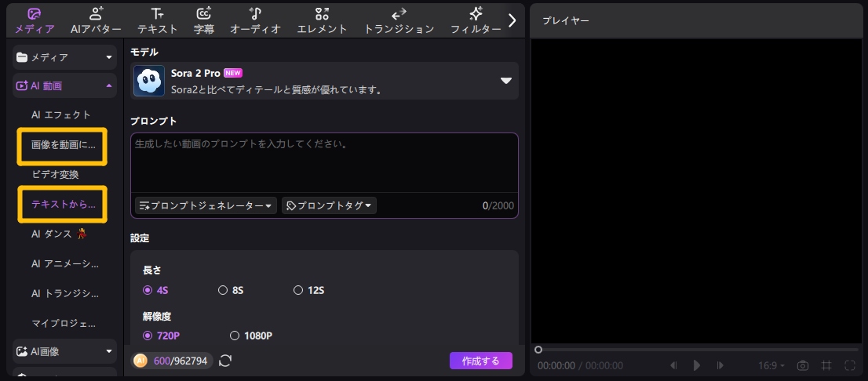
Task: Open the テキスト tab
Action: [157, 21]
